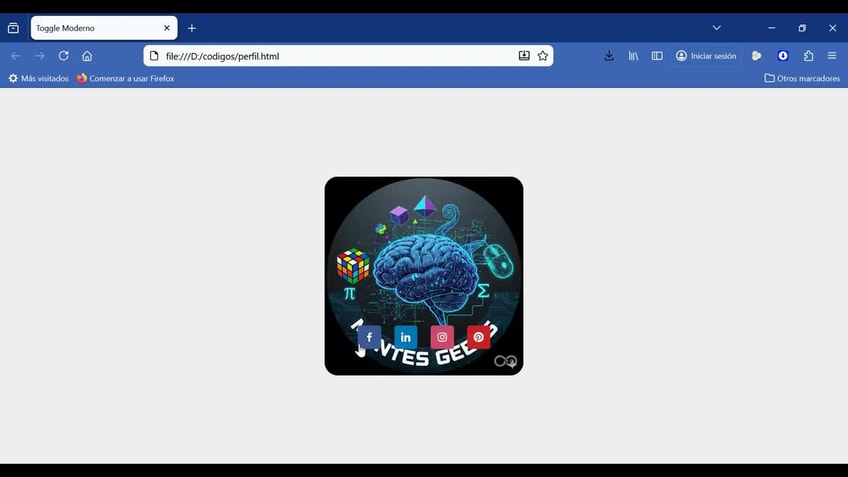848x477 pixels.
Task: Open the Downloads panel
Action: point(609,56)
